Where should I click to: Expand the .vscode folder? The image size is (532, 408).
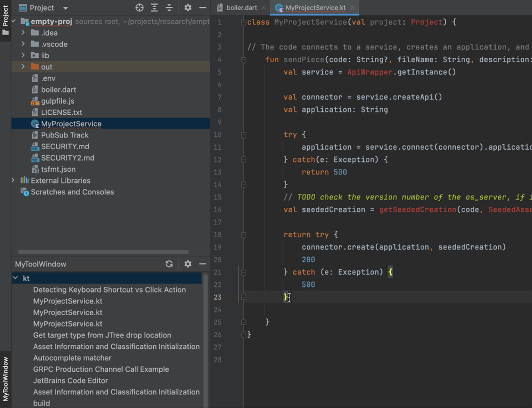pyautogui.click(x=23, y=44)
